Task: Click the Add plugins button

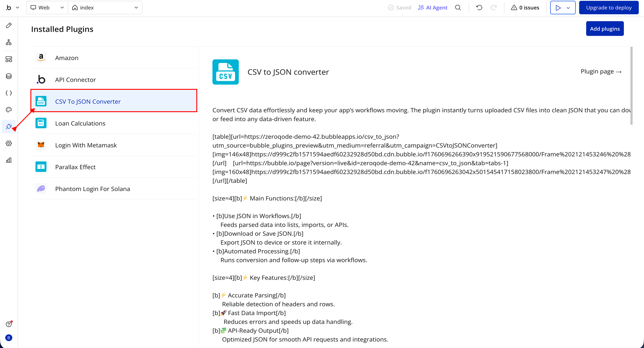Action: point(604,29)
